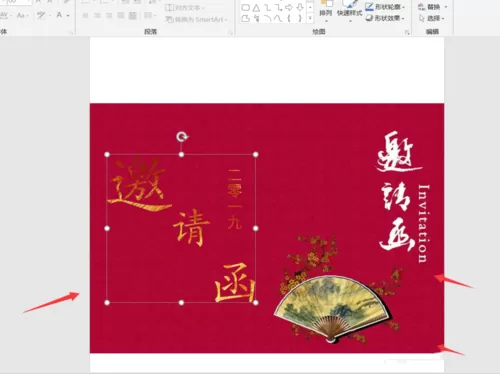The height and width of the screenshot is (374, 500).
Task: Open the font group dialog launcher
Action: tap(71, 32)
